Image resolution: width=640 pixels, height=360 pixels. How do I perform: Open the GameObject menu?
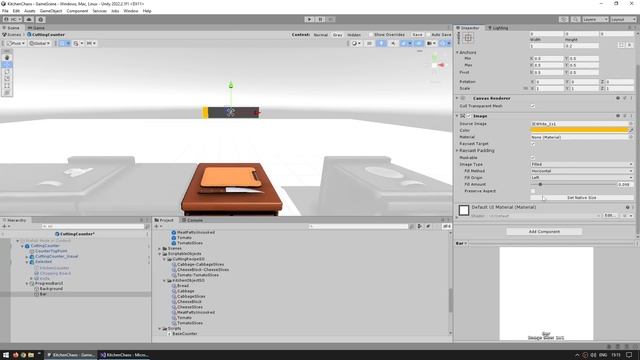tap(51, 11)
